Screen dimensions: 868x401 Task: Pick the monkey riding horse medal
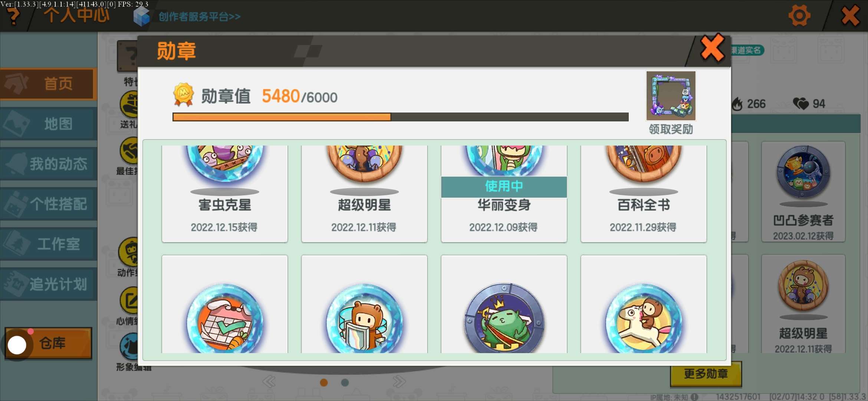point(644,304)
